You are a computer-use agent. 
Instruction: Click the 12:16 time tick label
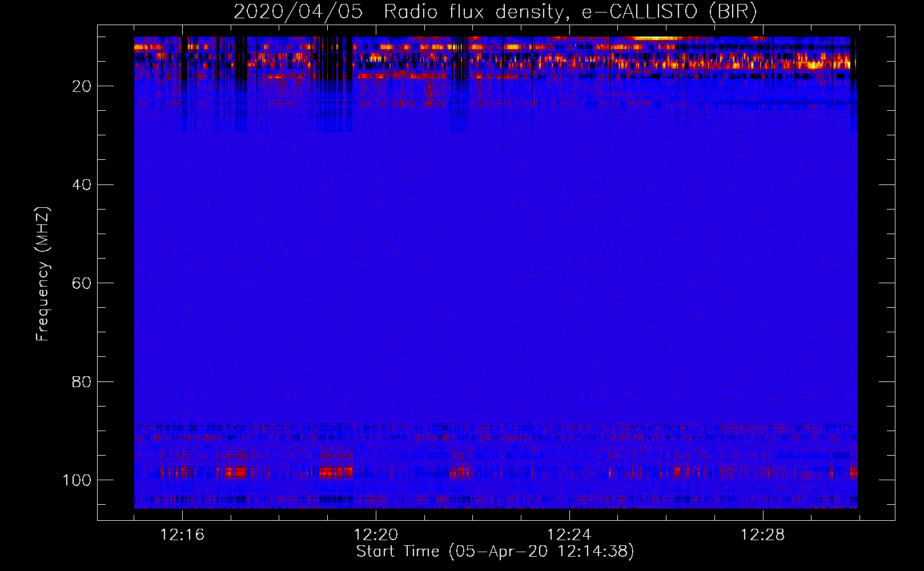(x=182, y=535)
